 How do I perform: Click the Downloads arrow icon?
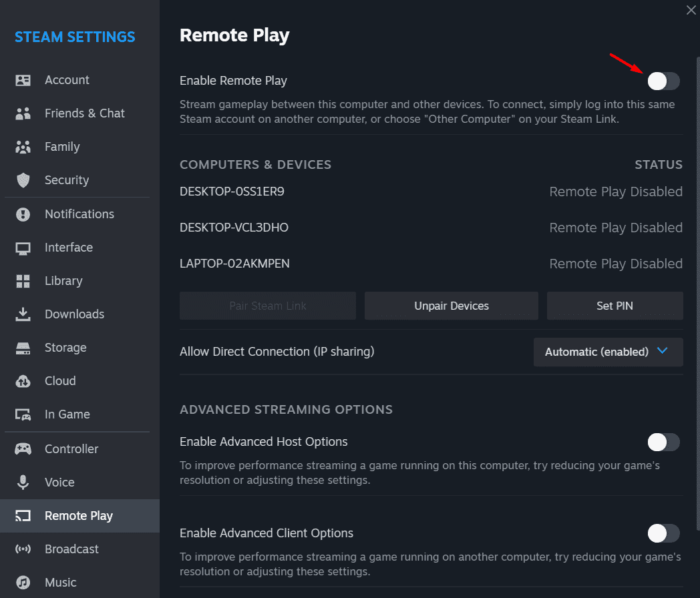click(23, 314)
